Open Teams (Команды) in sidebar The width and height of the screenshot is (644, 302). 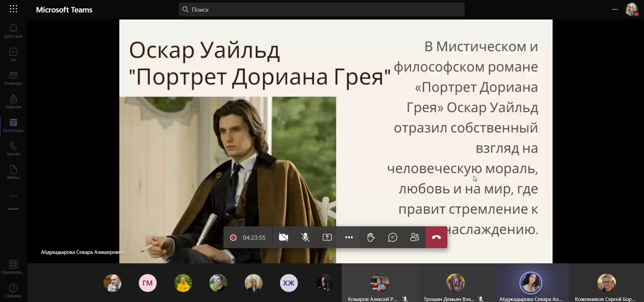[13, 78]
